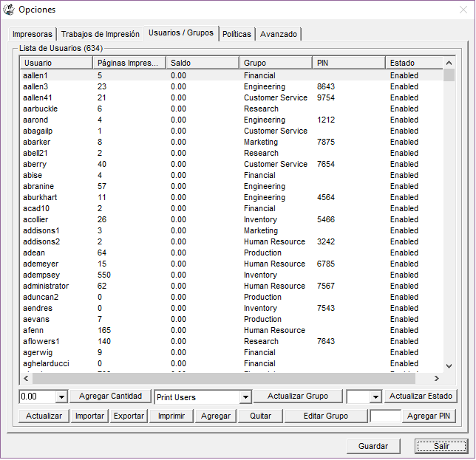Viewport: 476px width, 460px height.
Task: Sort by Páginas Impres... column header
Action: point(129,63)
